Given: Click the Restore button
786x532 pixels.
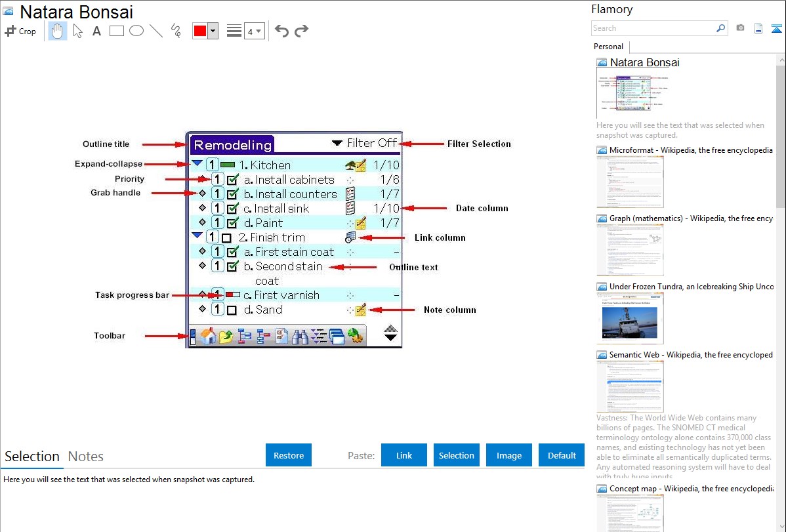Looking at the screenshot, I should [289, 455].
